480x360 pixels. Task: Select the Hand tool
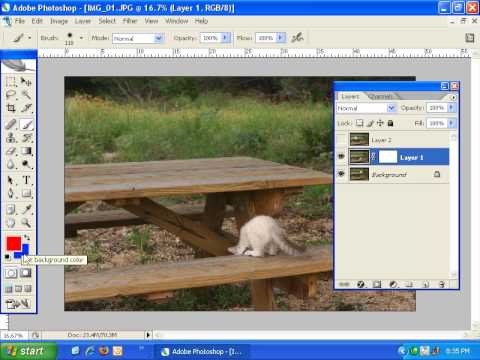click(11, 223)
